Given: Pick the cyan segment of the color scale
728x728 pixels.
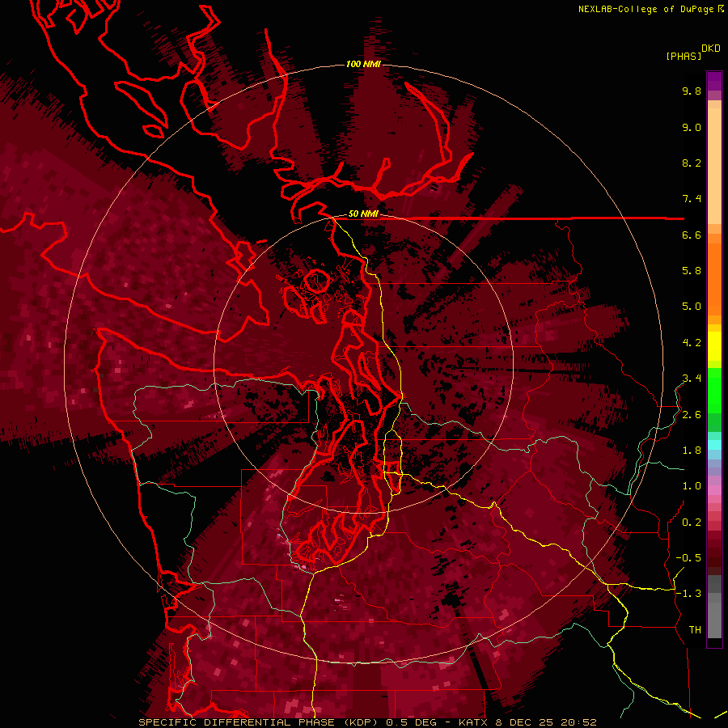Looking at the screenshot, I should click(714, 444).
